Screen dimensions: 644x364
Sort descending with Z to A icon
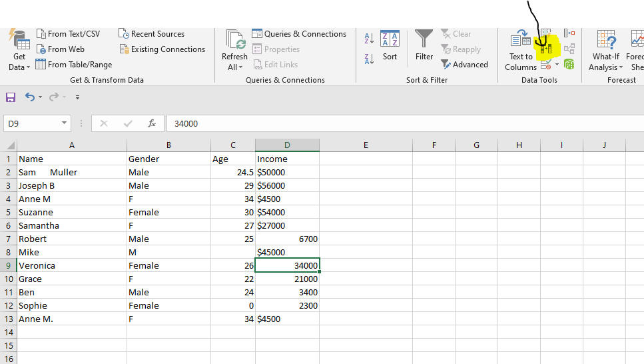(x=369, y=59)
